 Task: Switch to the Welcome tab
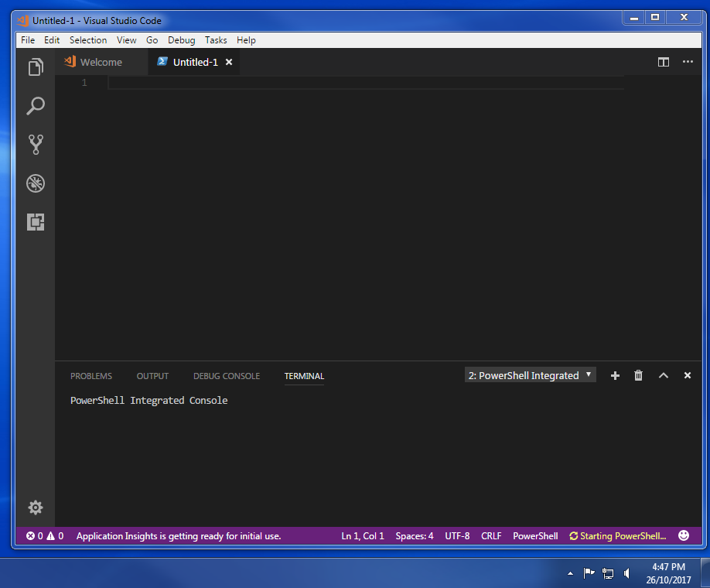pyautogui.click(x=101, y=62)
